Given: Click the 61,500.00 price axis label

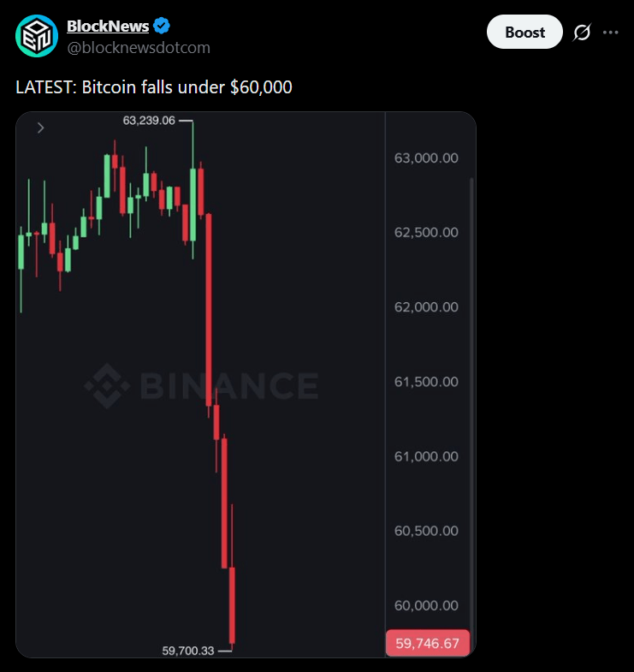Looking at the screenshot, I should point(426,382).
